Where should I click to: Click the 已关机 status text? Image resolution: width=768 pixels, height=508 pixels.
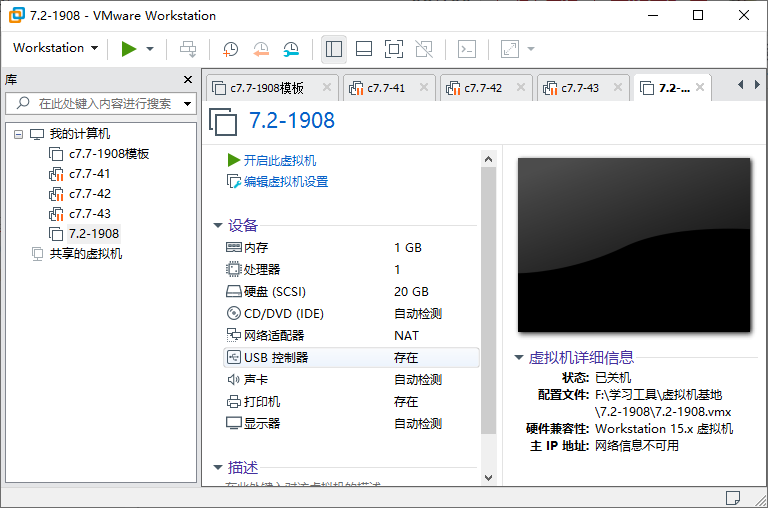613,378
